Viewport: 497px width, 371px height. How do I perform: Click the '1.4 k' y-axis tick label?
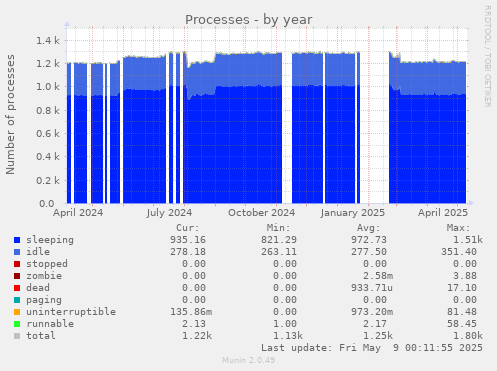tap(48, 41)
